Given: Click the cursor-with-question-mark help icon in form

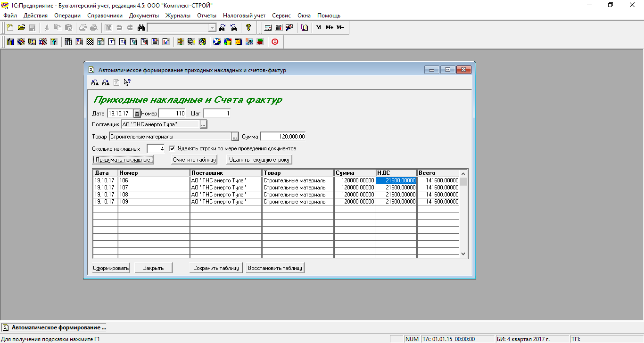Looking at the screenshot, I should 127,82.
